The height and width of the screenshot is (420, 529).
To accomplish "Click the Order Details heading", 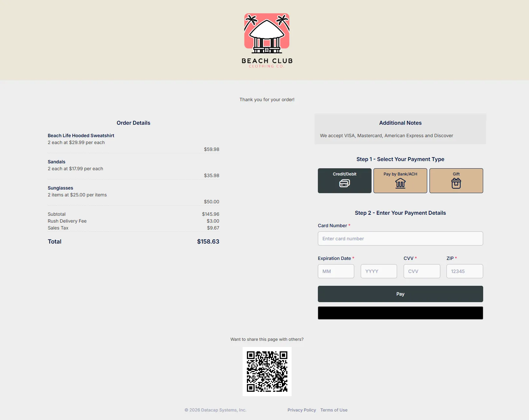I will point(133,123).
